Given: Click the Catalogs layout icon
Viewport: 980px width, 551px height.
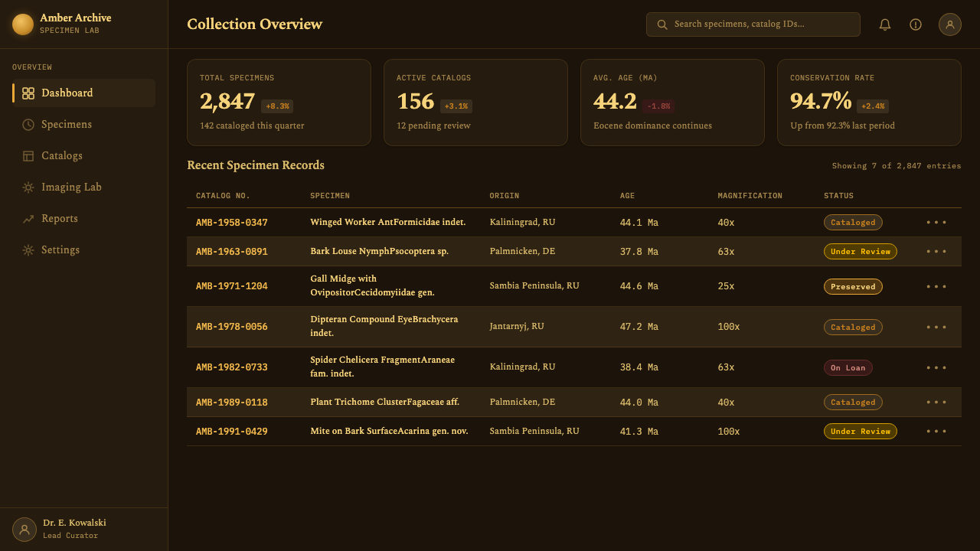Looking at the screenshot, I should [28, 156].
